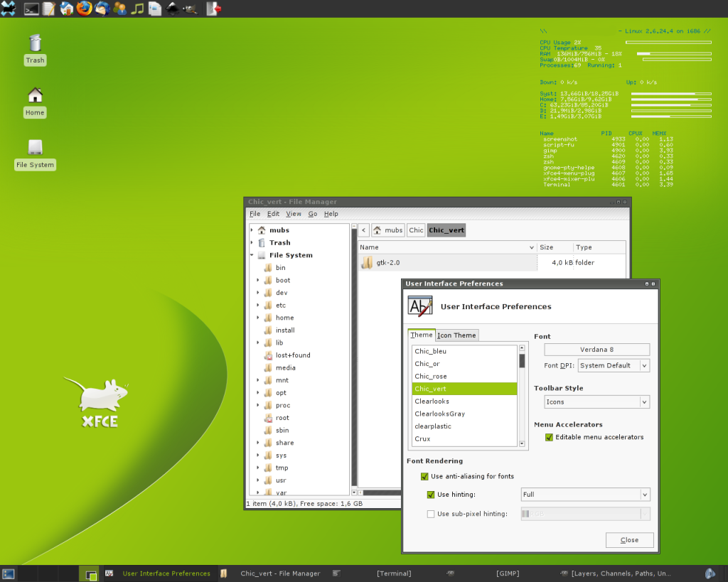Launch the Terminal from top panel

pos(31,9)
